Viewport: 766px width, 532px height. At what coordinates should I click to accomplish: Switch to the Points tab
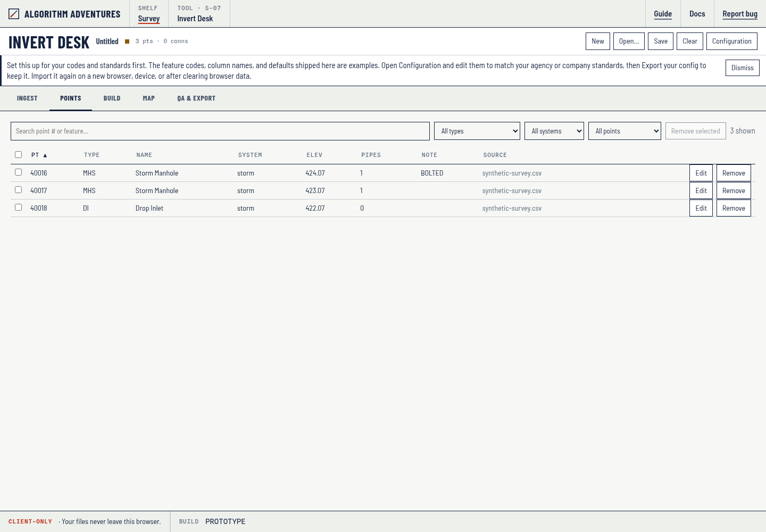click(x=71, y=98)
